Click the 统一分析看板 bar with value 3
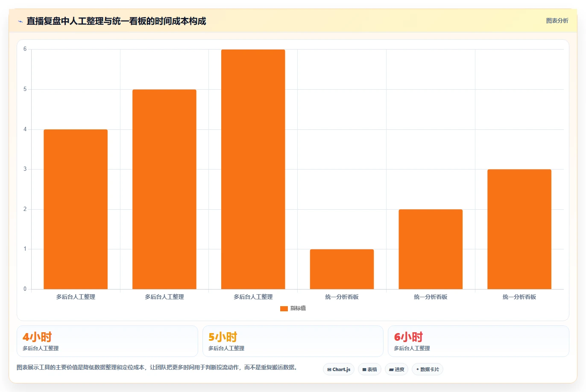Screen dimensions: 586x392 (519, 229)
